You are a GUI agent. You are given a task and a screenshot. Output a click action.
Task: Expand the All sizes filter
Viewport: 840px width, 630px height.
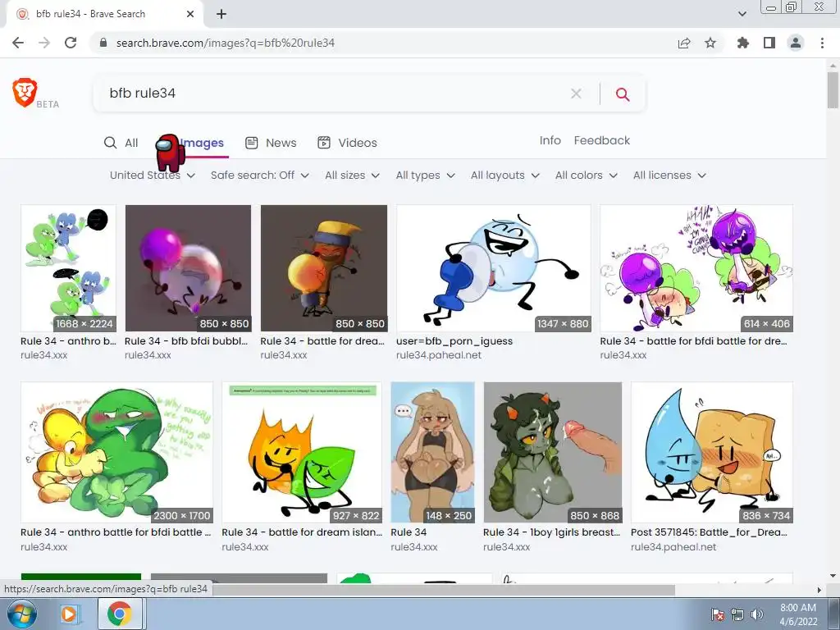point(352,176)
